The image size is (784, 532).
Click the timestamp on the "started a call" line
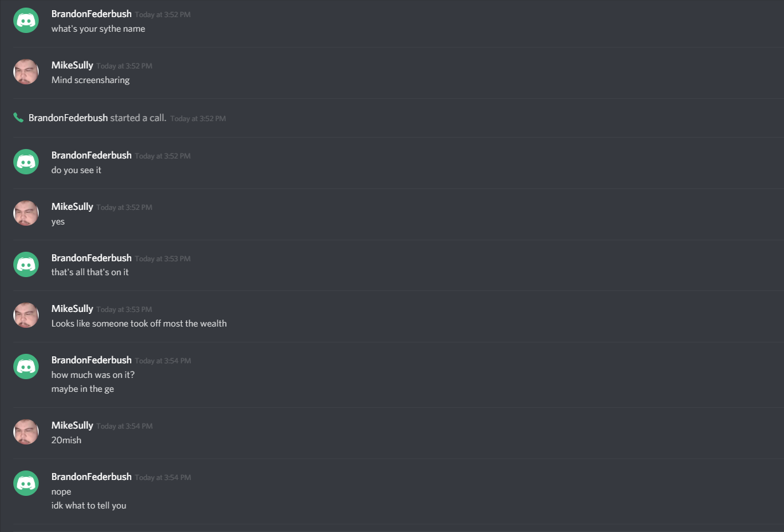(x=198, y=119)
